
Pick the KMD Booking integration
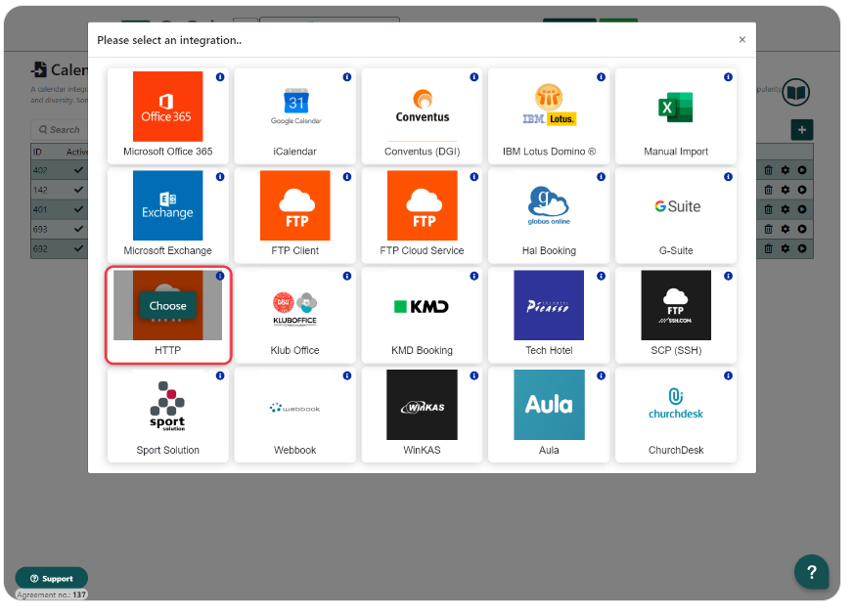coord(422,315)
